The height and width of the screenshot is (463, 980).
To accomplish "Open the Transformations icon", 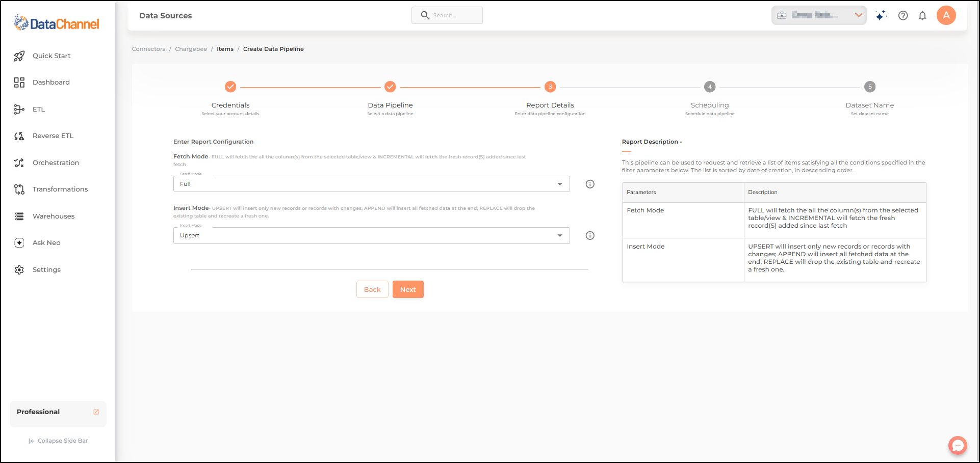I will 19,189.
